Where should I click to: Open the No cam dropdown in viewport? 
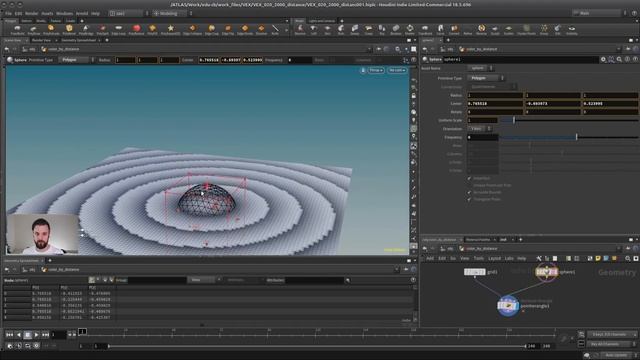coord(397,70)
